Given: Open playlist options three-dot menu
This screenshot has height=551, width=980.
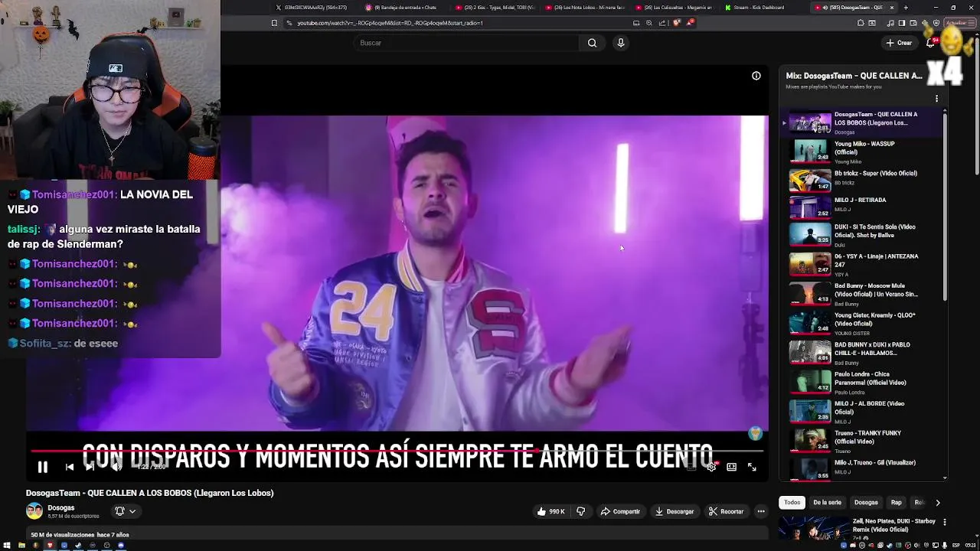Looking at the screenshot, I should [936, 99].
